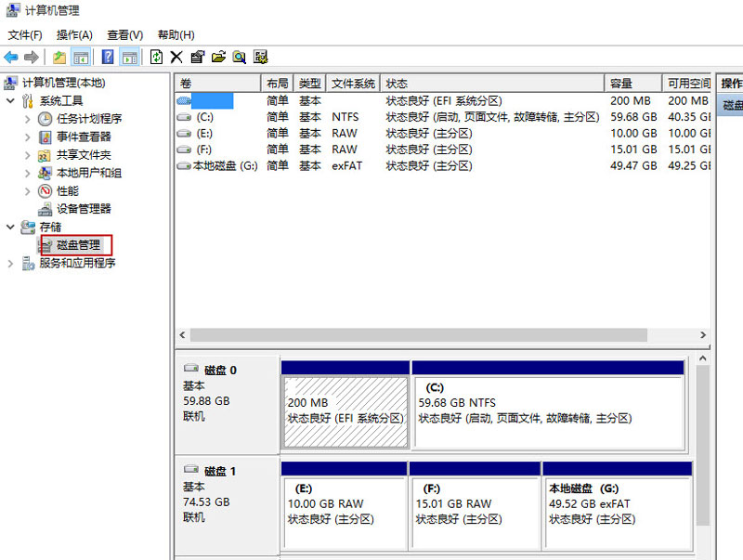743x560 pixels.
Task: Select the 共享文件夹 icon in the tree
Action: coord(44,155)
